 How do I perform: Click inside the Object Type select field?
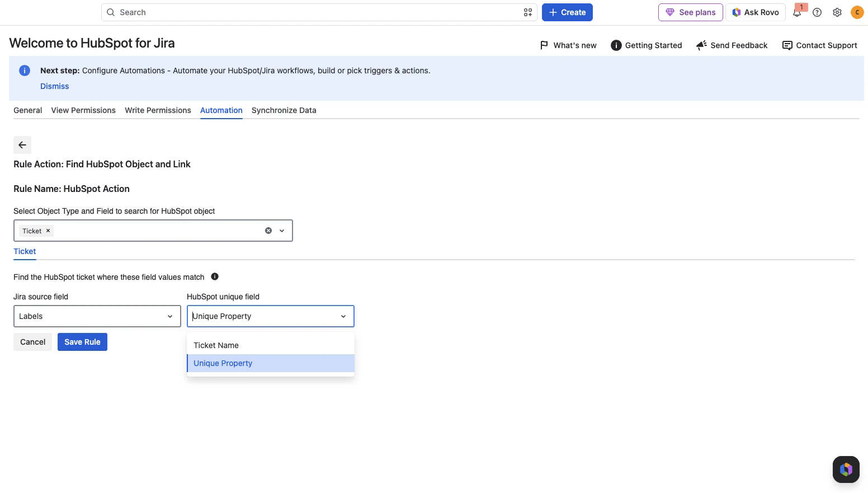153,231
